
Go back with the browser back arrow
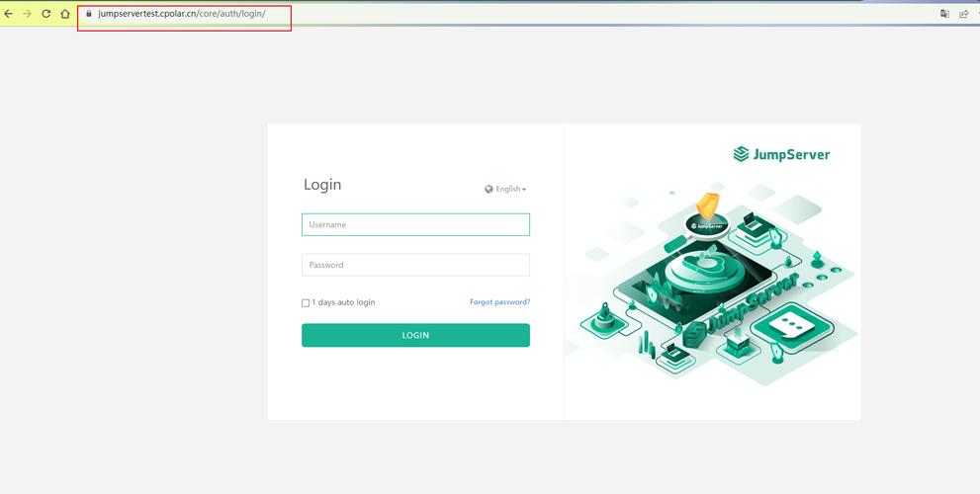[8, 14]
